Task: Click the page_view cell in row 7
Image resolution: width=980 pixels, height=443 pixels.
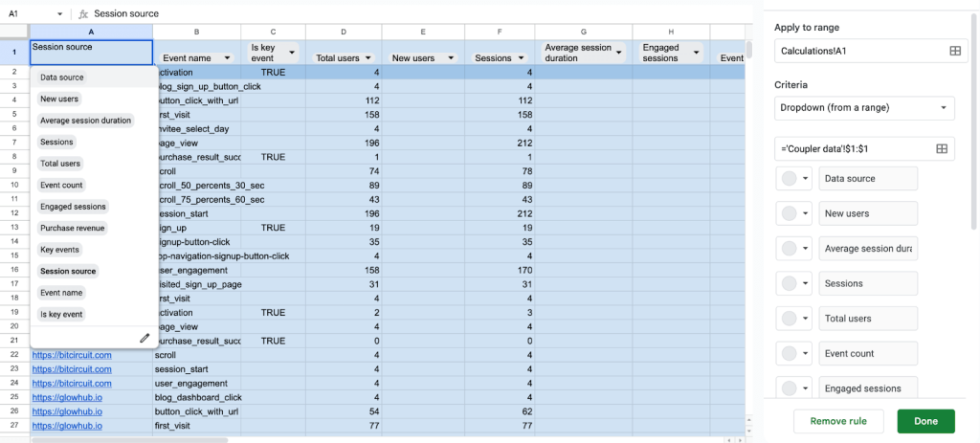Action: [197, 143]
